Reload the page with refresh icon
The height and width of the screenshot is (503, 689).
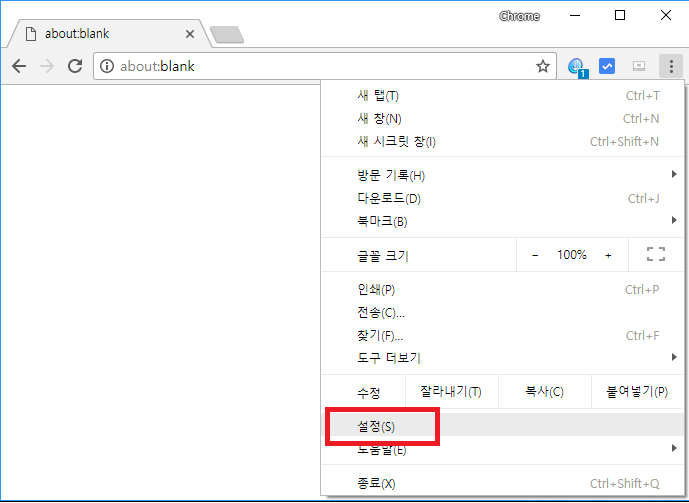75,66
